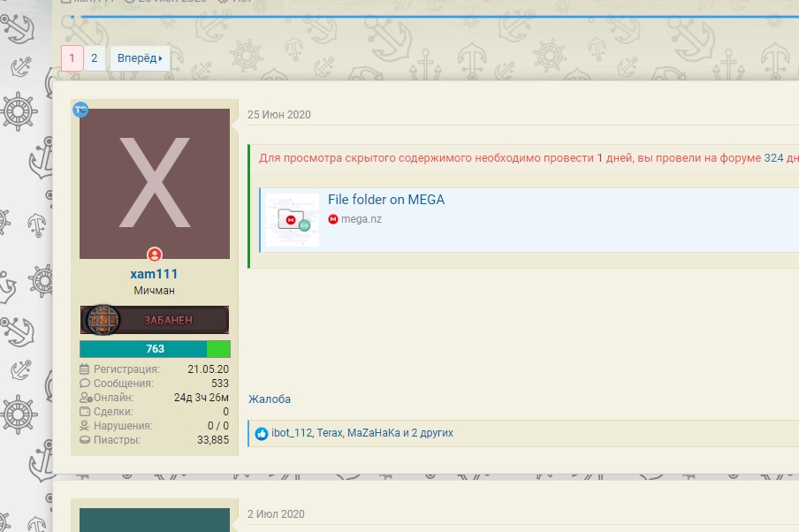Click the red mega.nz favicon icon

pos(333,219)
